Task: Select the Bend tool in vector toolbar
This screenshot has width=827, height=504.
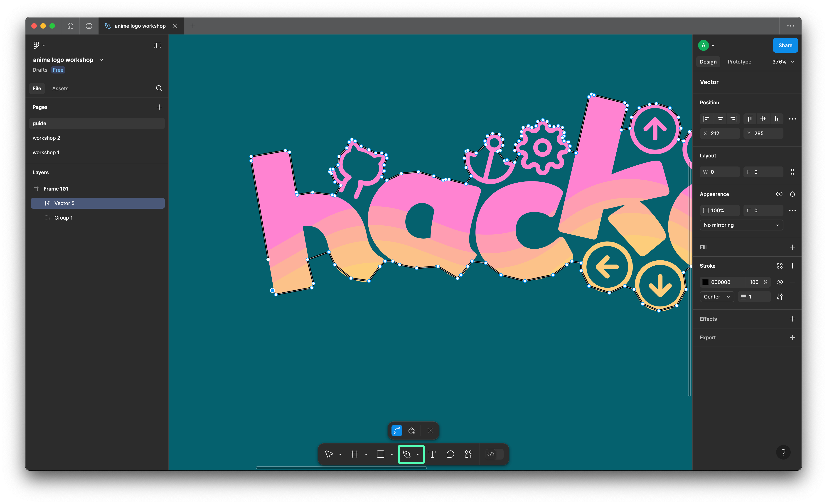Action: (397, 431)
